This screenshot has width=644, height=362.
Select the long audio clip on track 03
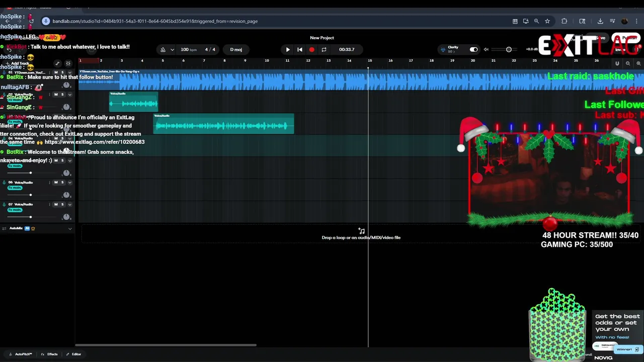pyautogui.click(x=223, y=124)
